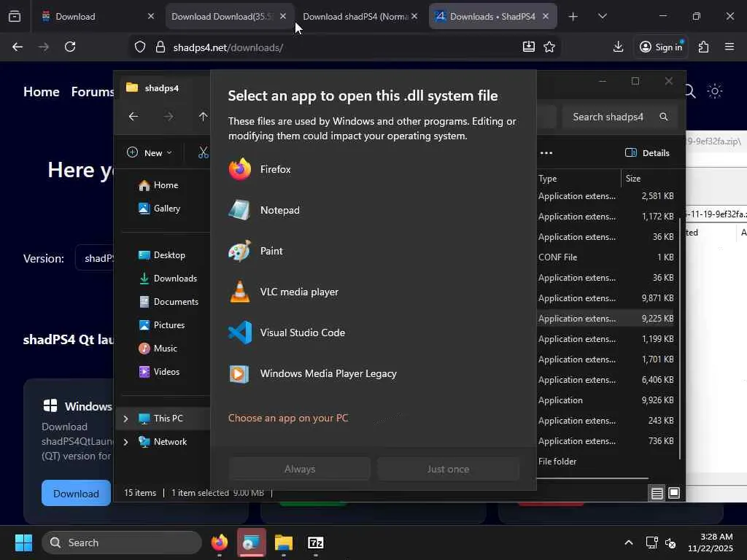Select the row sized 2,581 KB
This screenshot has width=747, height=560.
(606, 196)
